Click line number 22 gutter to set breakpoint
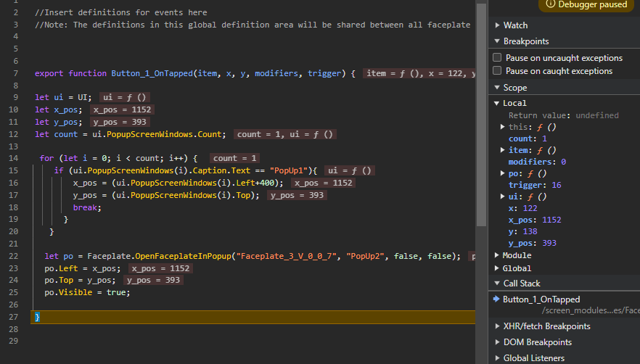The height and width of the screenshot is (364, 640). click(x=15, y=256)
